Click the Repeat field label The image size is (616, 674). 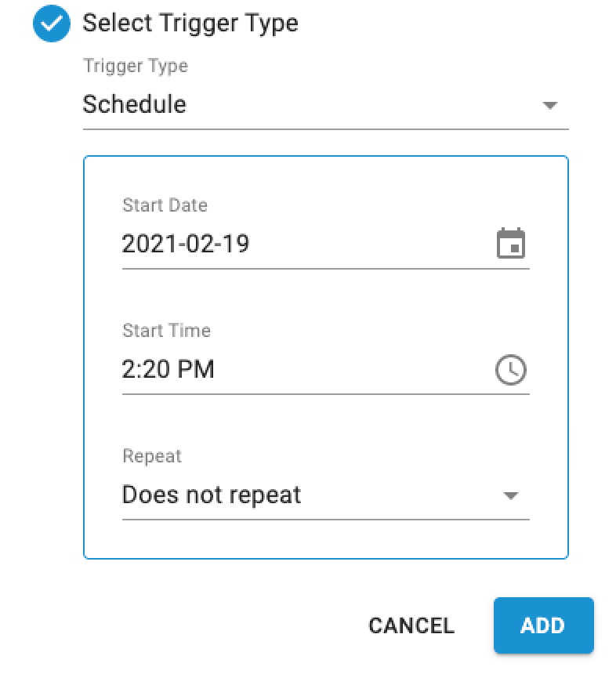pyautogui.click(x=152, y=456)
